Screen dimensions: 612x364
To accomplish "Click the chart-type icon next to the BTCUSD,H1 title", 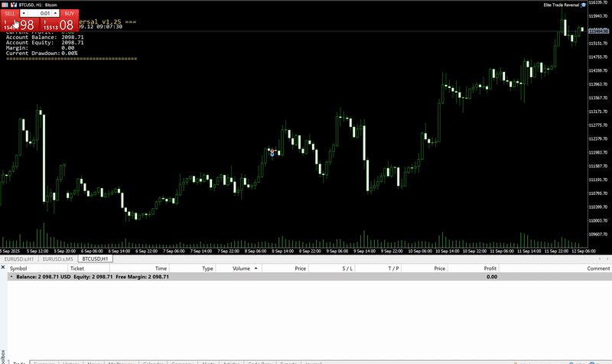I will 14,5.
